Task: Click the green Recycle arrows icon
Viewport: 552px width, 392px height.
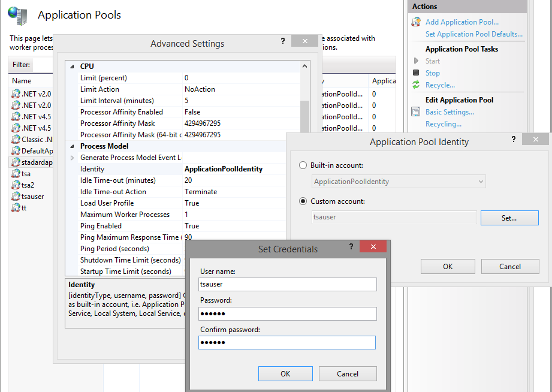Action: click(x=416, y=85)
